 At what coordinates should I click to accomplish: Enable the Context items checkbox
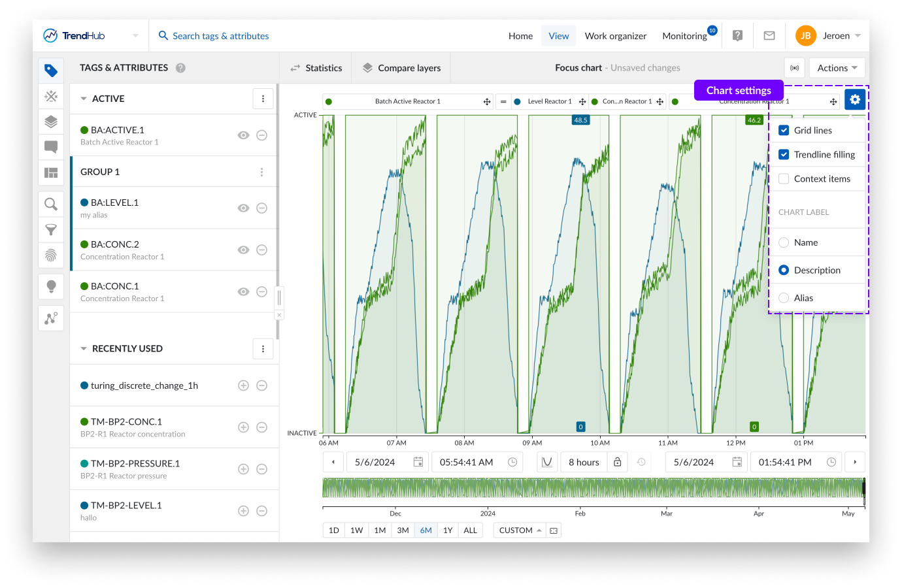pos(784,179)
